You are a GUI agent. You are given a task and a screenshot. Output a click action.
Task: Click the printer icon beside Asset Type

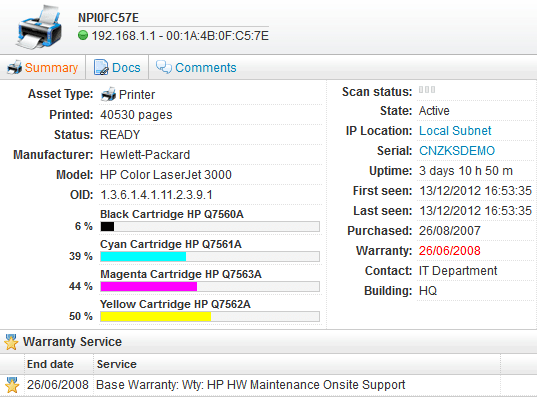pyautogui.click(x=108, y=95)
